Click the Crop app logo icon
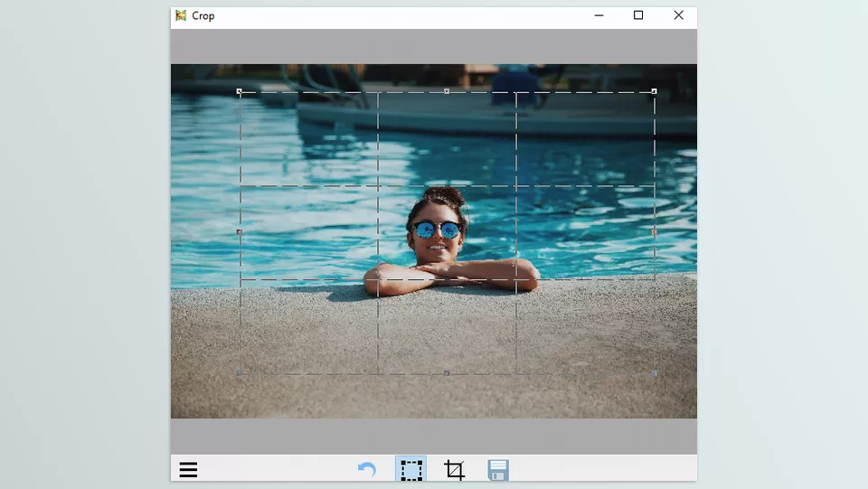This screenshot has height=489, width=868. click(181, 15)
